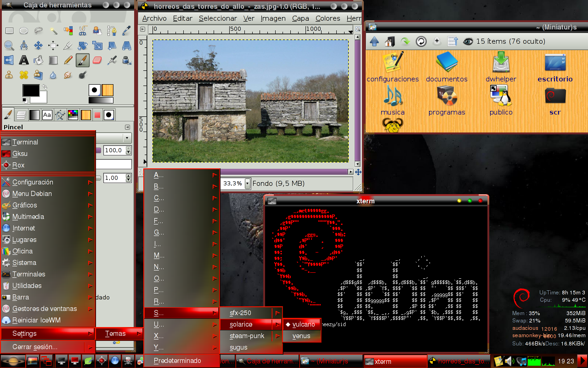Select the Pencil tool
The image size is (588, 368).
[68, 60]
